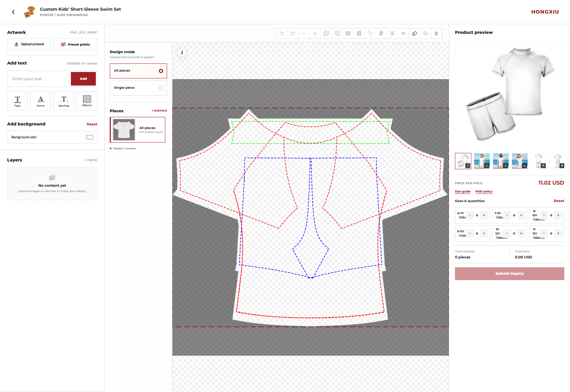Click the minus zoom-out toolbar icon
The height and width of the screenshot is (392, 570).
[304, 33]
